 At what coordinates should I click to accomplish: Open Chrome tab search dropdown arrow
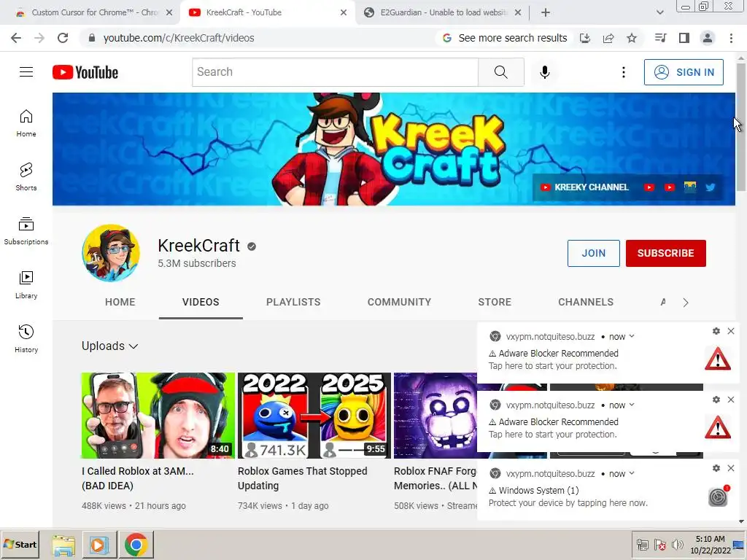(x=659, y=12)
